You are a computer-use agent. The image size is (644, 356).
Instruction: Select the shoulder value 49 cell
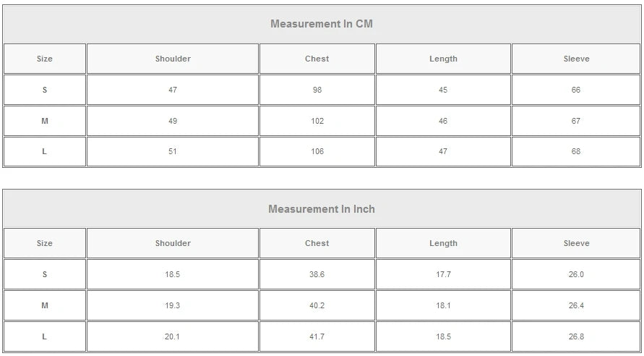click(173, 121)
